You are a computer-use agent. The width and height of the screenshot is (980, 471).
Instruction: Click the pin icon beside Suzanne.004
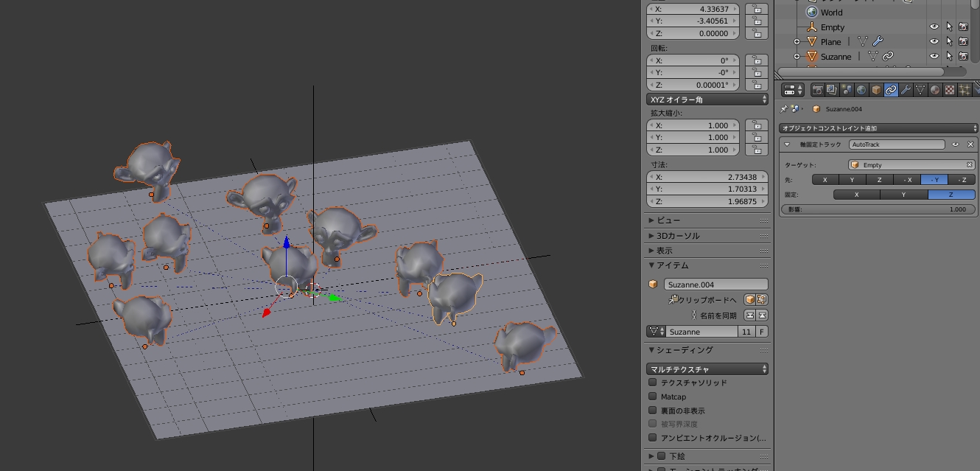[783, 109]
